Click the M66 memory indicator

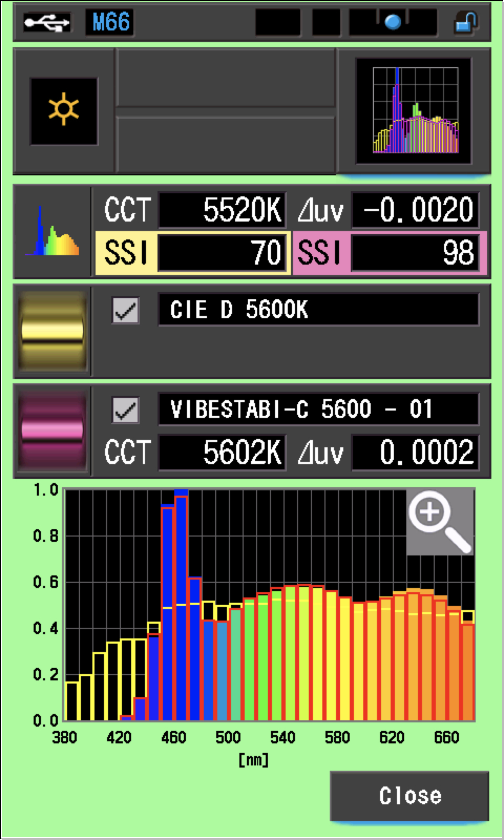click(x=110, y=23)
